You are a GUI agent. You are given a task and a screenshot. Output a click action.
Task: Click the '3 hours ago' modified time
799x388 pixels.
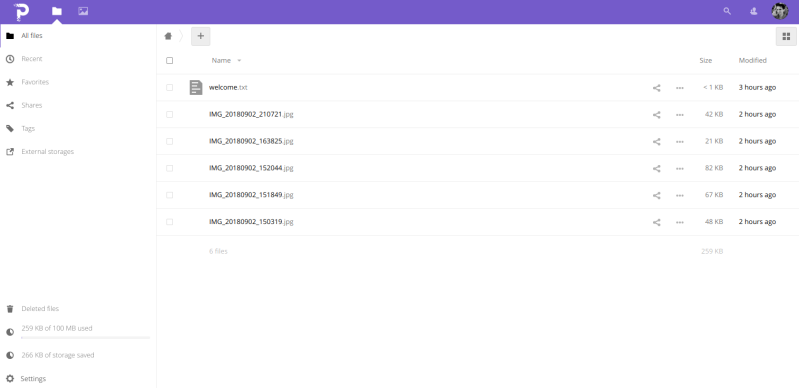[757, 87]
